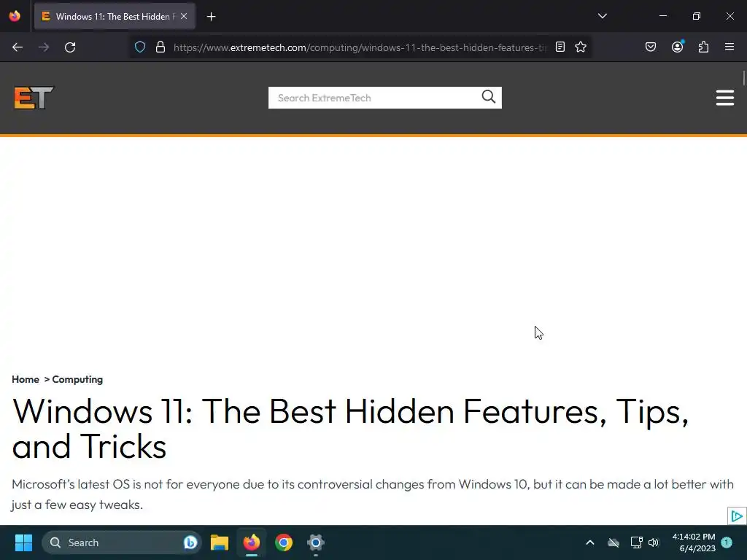This screenshot has height=560, width=747.
Task: Click the Search ExtremeTech input field
Action: point(374,98)
